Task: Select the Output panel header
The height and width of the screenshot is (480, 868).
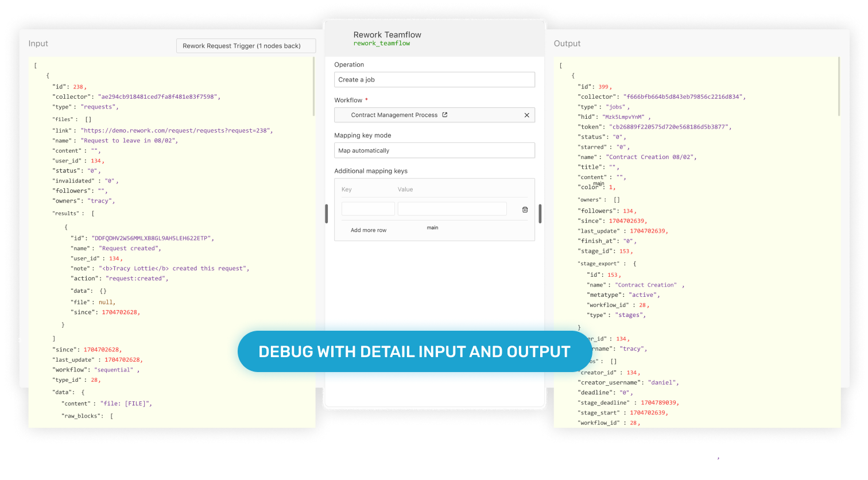Action: click(x=567, y=43)
